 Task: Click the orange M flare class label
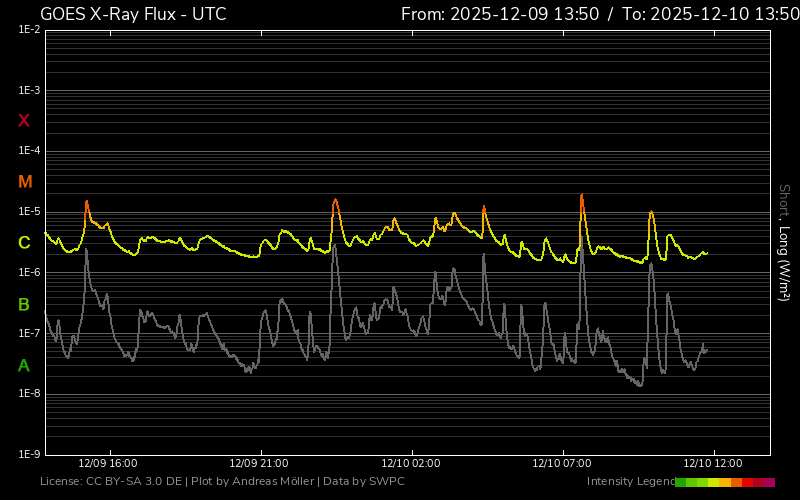[25, 182]
